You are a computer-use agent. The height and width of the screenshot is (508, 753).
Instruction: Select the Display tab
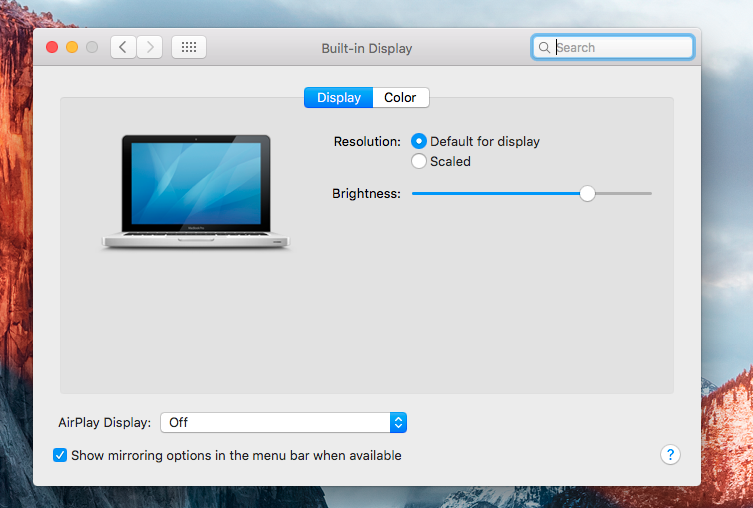click(x=339, y=97)
